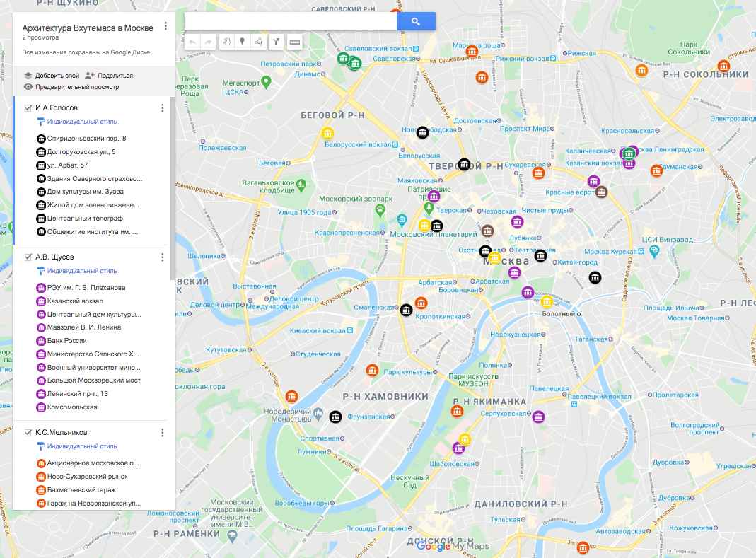Select Долгоруковская ул., 5 list item
This screenshot has height=558, width=756.
81,152
